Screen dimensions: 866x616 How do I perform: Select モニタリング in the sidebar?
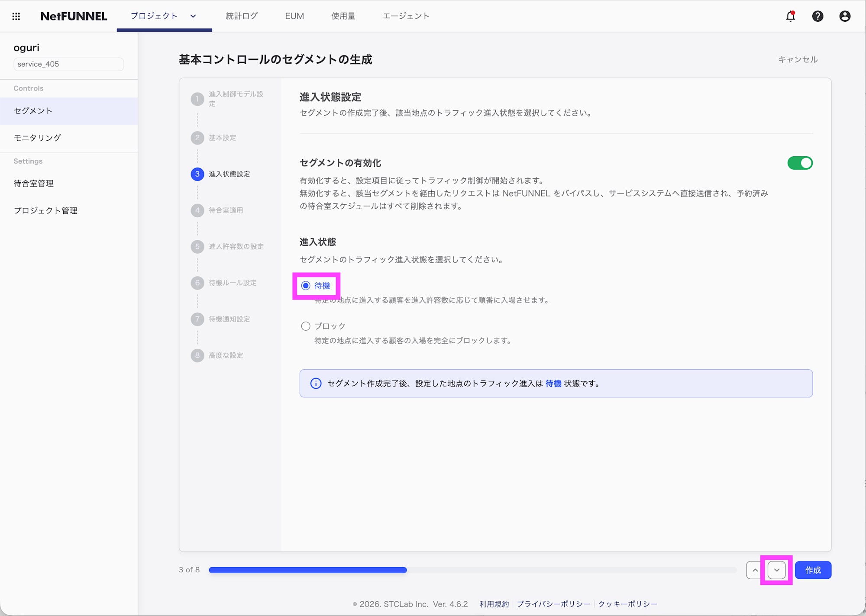coord(37,138)
